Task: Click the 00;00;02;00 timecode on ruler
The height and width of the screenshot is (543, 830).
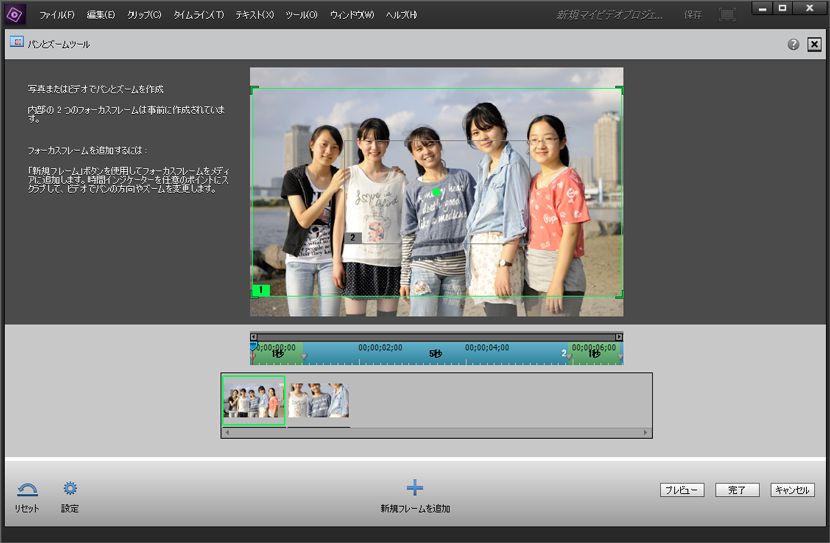Action: pos(380,348)
